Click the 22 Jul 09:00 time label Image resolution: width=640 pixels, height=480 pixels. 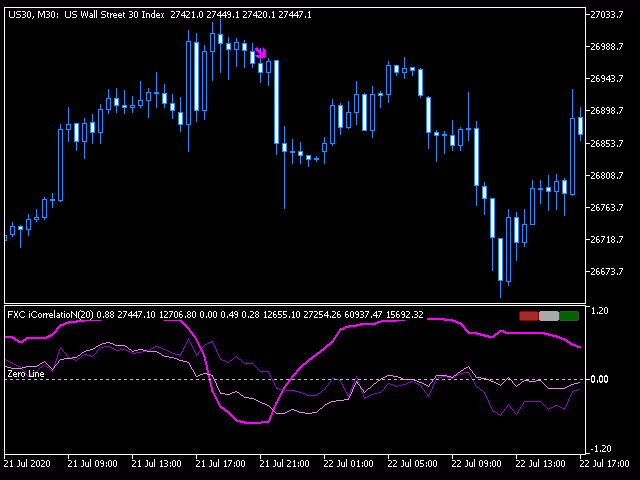coord(476,464)
